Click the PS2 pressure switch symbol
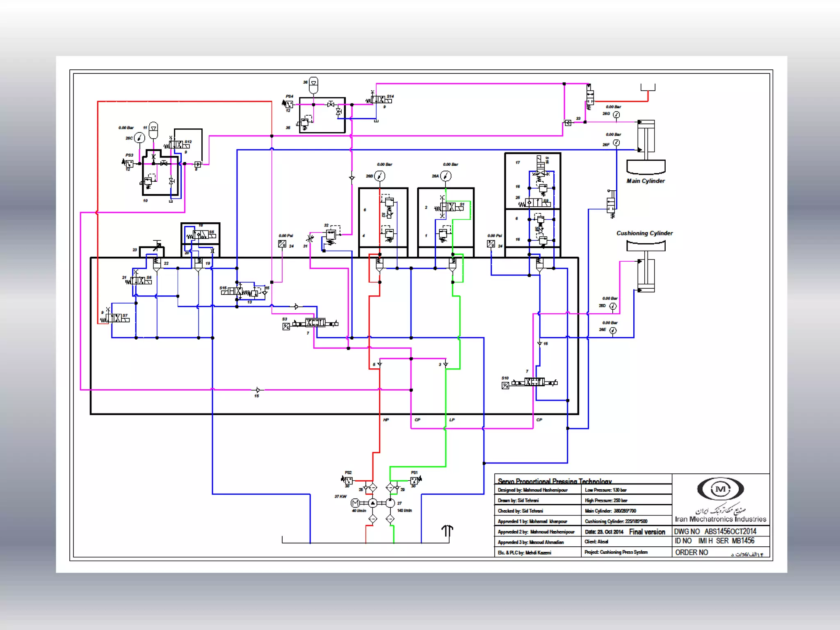This screenshot has width=840, height=630. coord(348,480)
